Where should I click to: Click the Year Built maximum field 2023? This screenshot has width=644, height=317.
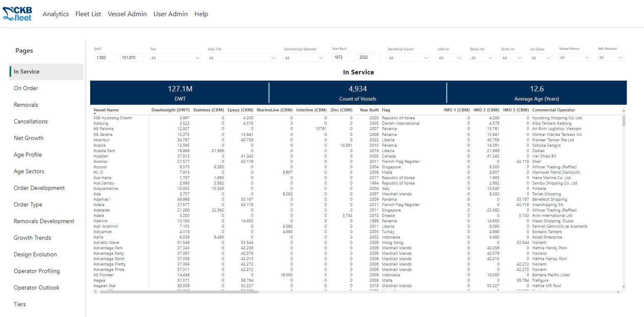coord(369,57)
